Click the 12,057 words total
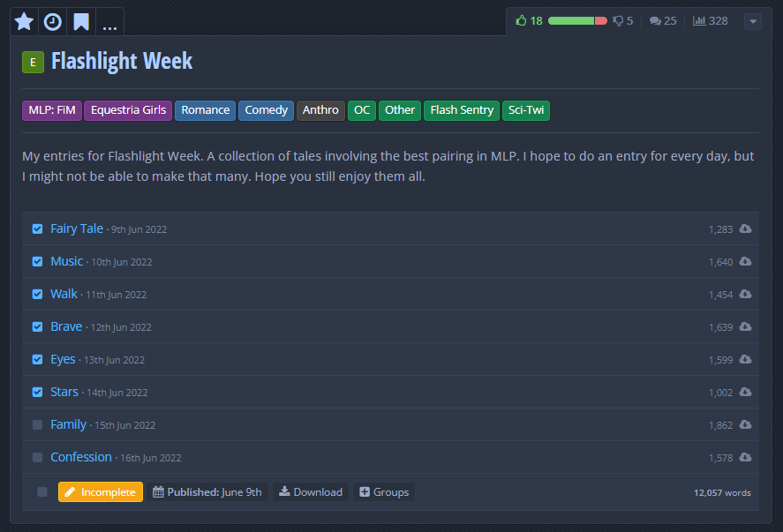Image resolution: width=783 pixels, height=532 pixels. 722,492
